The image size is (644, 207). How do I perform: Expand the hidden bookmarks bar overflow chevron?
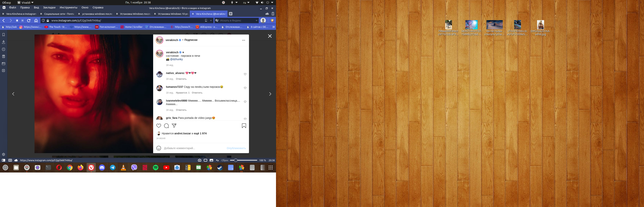pyautogui.click(x=274, y=27)
